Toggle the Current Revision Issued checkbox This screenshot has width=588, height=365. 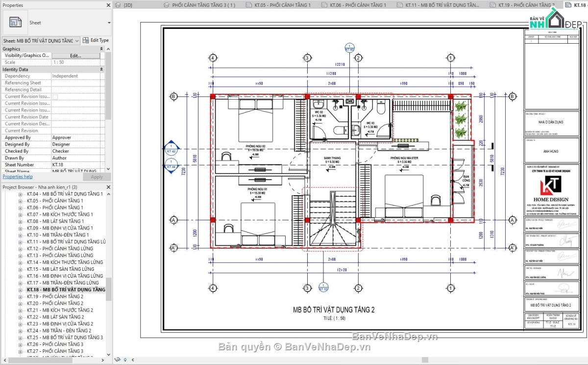tap(55, 97)
